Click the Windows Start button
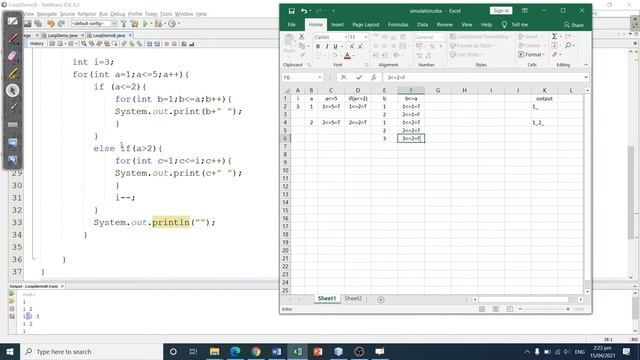Screen dimensions: 640x360 [10, 351]
